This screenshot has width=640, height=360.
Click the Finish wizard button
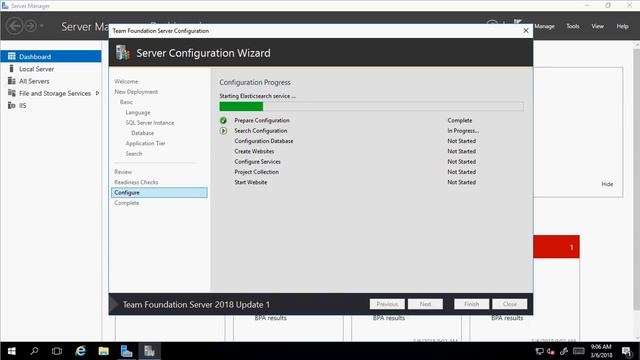(x=471, y=304)
